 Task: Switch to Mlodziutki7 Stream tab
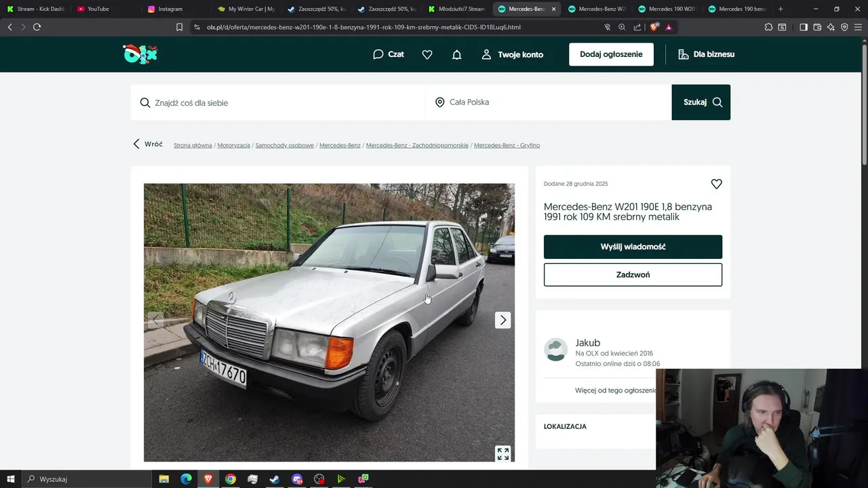tap(456, 9)
